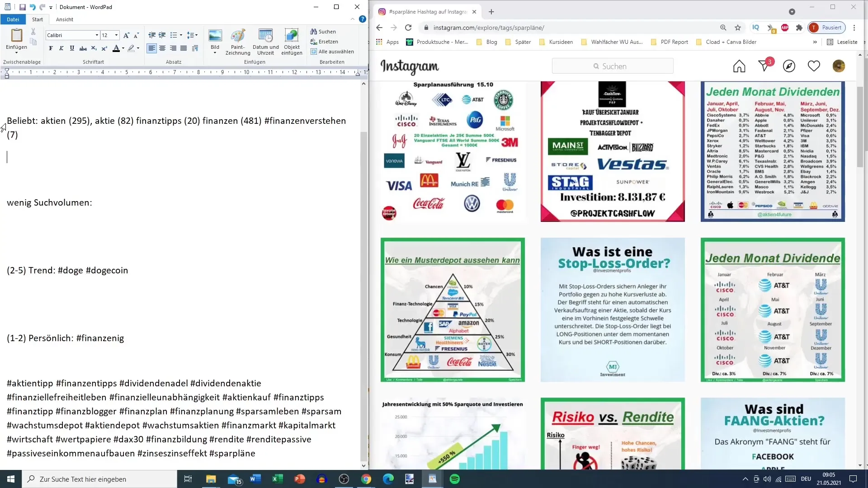The image size is (868, 488).
Task: Reload the Instagram page
Action: (408, 28)
